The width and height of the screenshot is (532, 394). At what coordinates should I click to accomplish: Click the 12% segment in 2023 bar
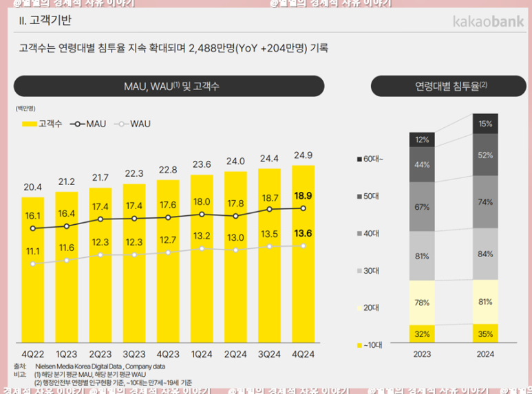[x=422, y=140]
